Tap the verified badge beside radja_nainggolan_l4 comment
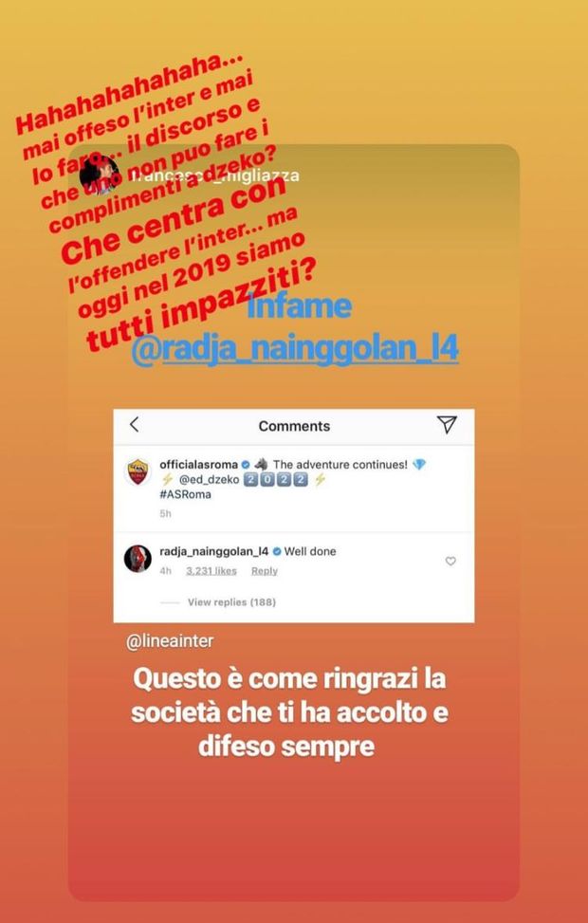 [276, 551]
